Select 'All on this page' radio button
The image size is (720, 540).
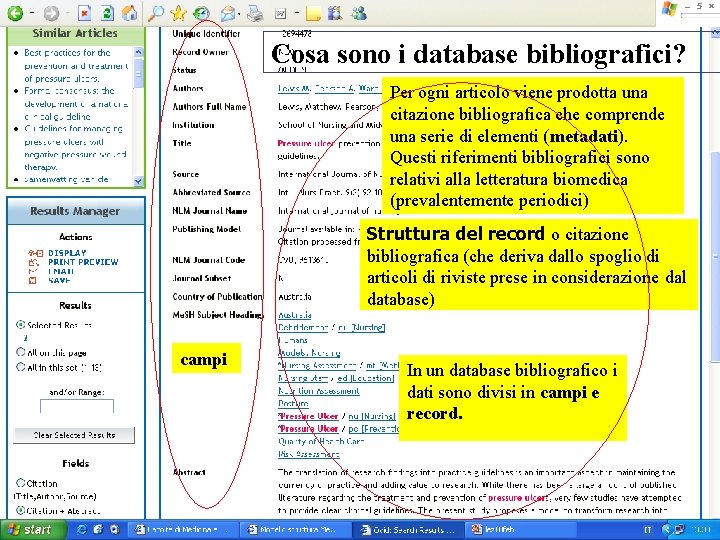(x=20, y=352)
